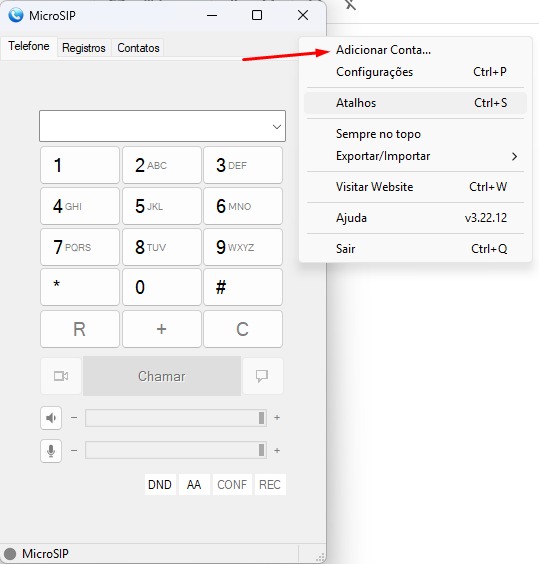Increase microphone level with the plus sign
The height and width of the screenshot is (564, 539).
pos(277,450)
